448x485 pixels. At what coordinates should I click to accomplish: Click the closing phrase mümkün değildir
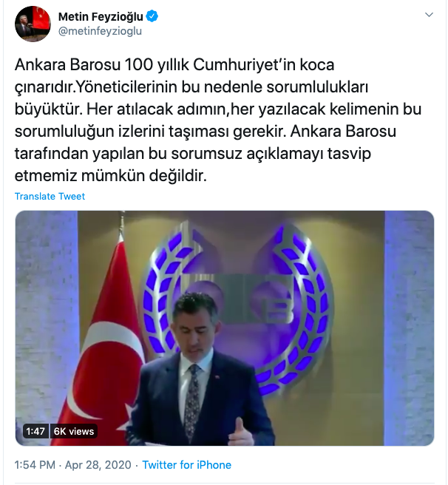[144, 176]
